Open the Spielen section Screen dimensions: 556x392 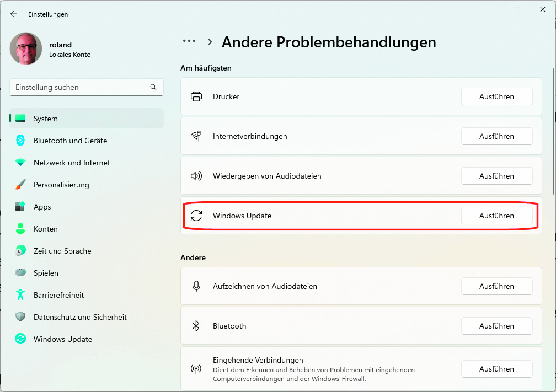pyautogui.click(x=46, y=273)
